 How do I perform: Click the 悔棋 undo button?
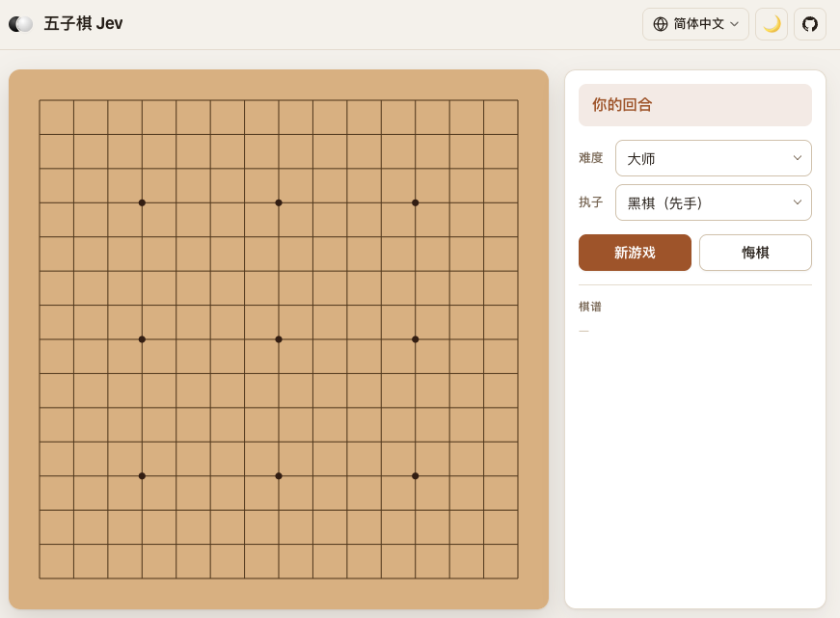755,253
